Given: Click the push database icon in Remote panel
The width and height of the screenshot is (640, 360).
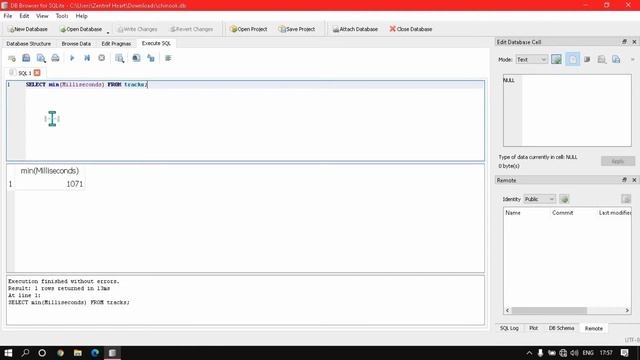Looking at the screenshot, I should tap(626, 199).
